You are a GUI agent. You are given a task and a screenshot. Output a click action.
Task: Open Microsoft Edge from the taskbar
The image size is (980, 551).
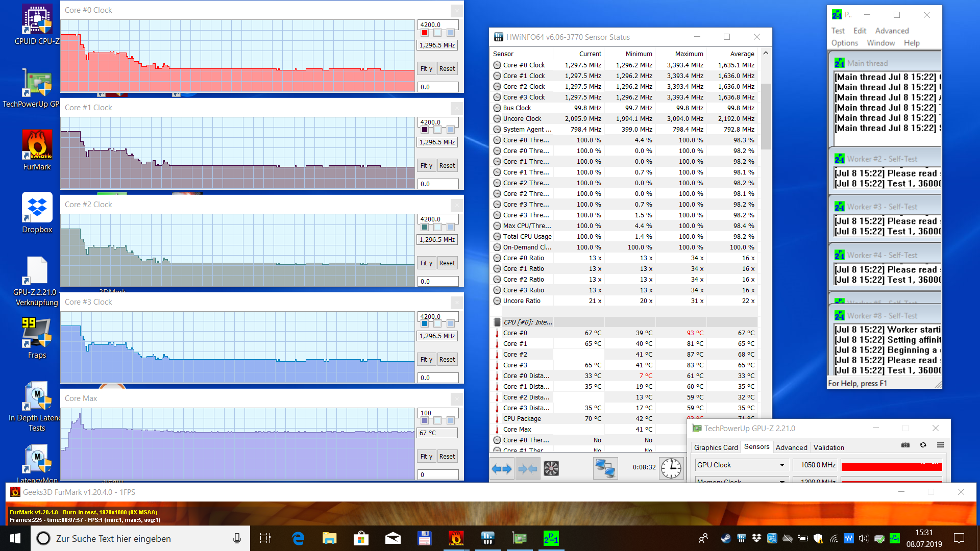(x=298, y=538)
